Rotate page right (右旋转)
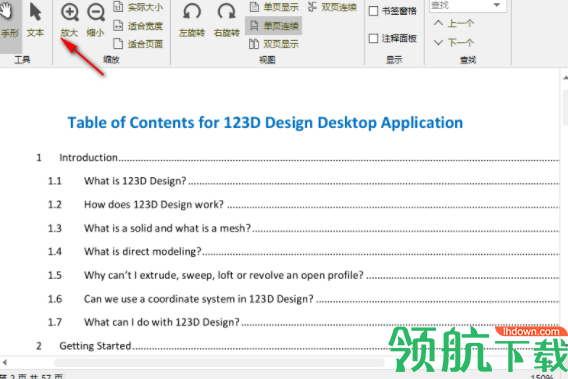Image resolution: width=568 pixels, height=379 pixels. pyautogui.click(x=227, y=20)
